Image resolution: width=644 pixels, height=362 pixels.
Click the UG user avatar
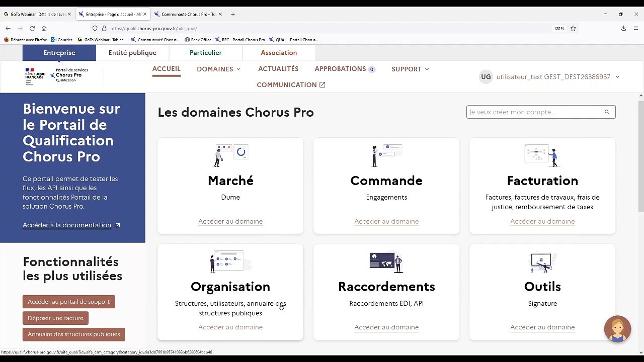486,77
